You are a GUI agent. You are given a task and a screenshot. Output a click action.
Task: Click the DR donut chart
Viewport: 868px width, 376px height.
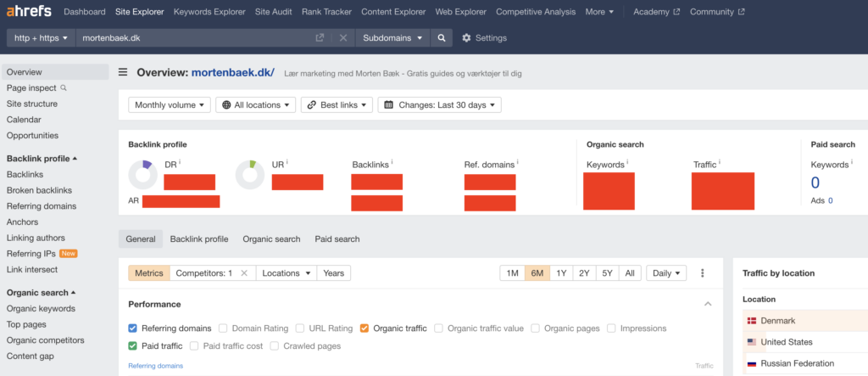[142, 175]
